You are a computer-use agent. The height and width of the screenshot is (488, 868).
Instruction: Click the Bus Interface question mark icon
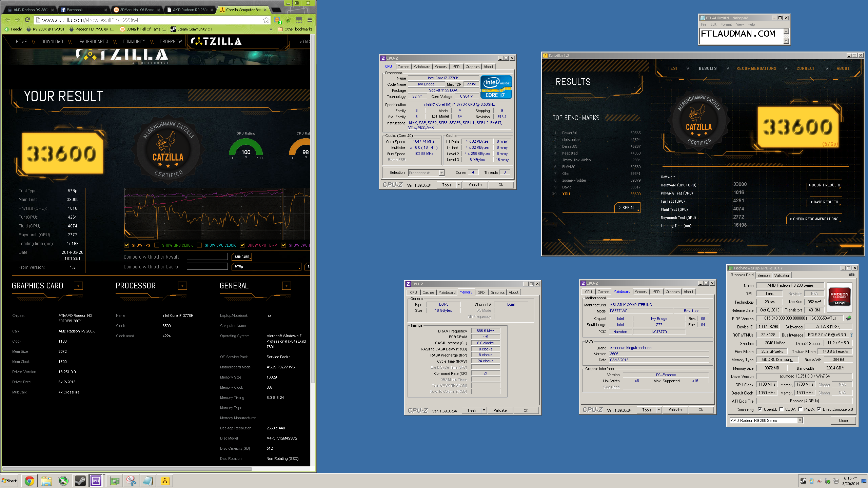(x=851, y=334)
